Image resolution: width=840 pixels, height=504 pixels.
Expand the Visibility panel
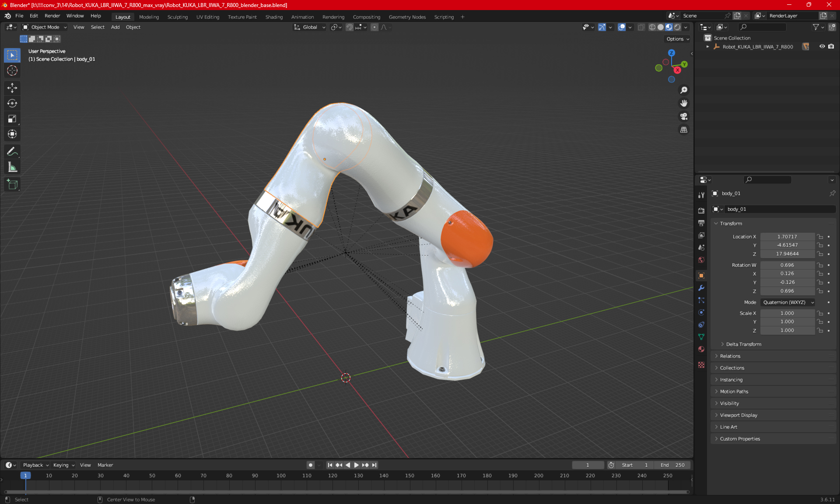tap(773, 403)
